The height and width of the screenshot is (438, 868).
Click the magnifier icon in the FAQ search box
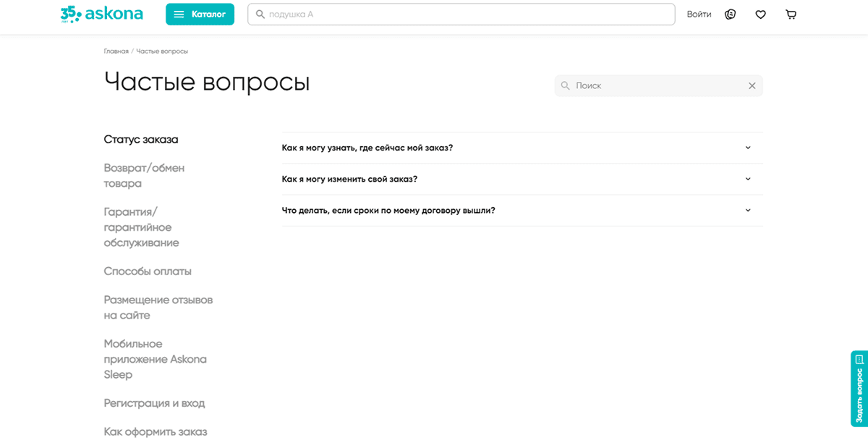[565, 85]
